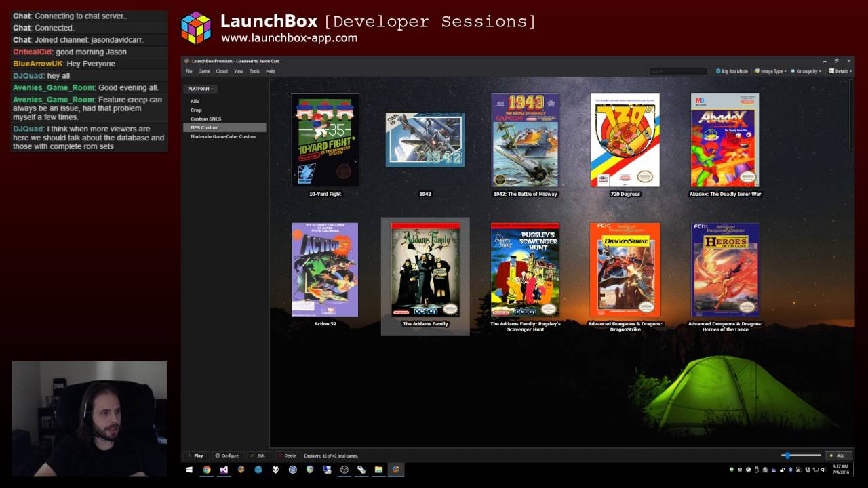Select the 1942 game cover

click(425, 140)
